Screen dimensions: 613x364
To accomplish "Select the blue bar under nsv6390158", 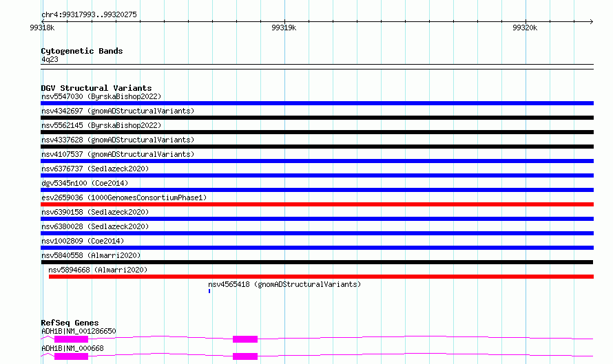I will click(x=317, y=219).
